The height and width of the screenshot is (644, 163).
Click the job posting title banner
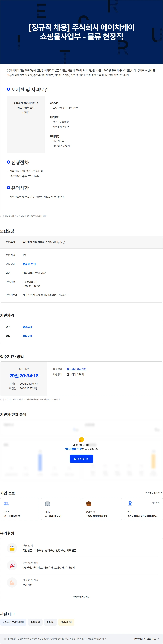81,32
